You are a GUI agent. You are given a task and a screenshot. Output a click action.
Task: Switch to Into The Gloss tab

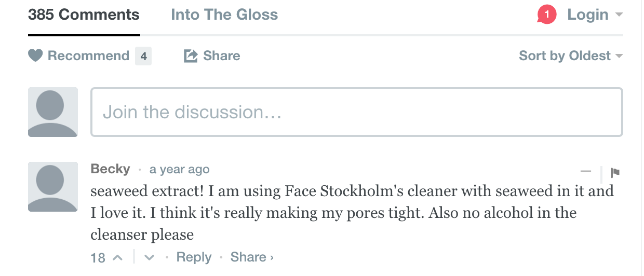click(x=224, y=15)
